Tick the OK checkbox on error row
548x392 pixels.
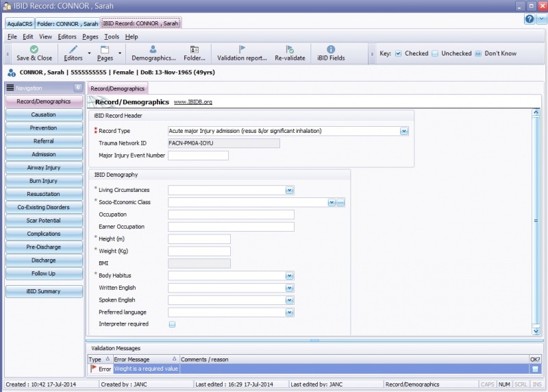535,369
